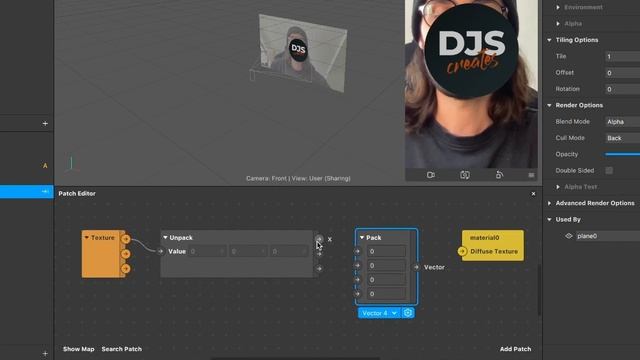
Task: Select the material0 patch header
Action: tap(484, 238)
